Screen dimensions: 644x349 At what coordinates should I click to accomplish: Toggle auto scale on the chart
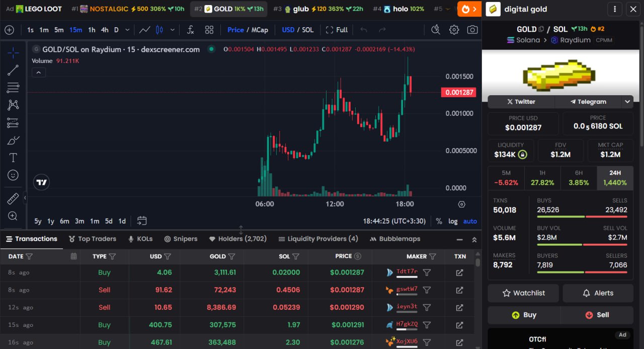pyautogui.click(x=470, y=221)
